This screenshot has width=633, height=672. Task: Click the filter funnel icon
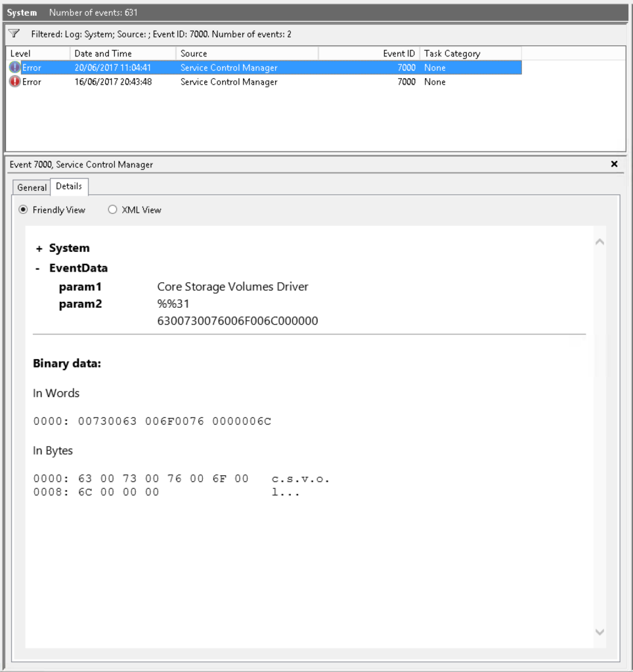point(14,33)
